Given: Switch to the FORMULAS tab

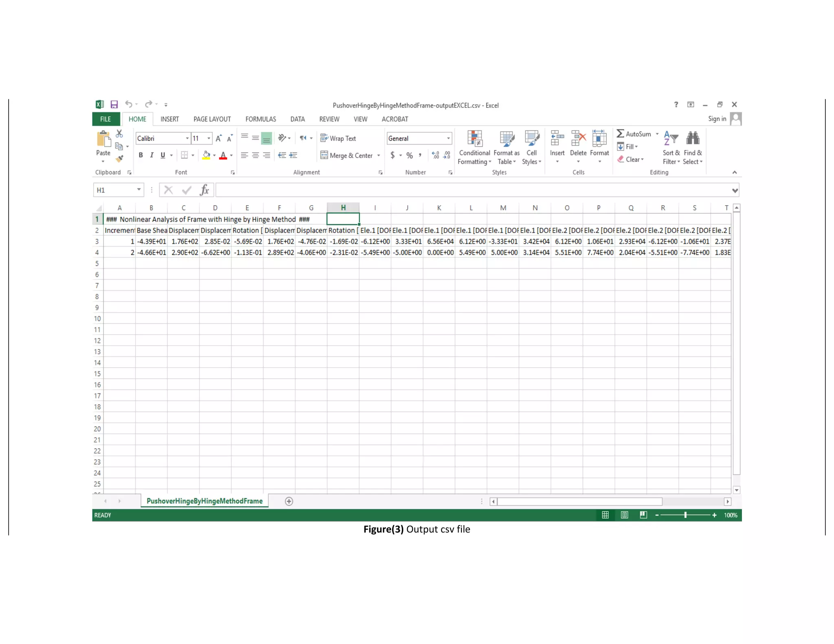Looking at the screenshot, I should [261, 119].
